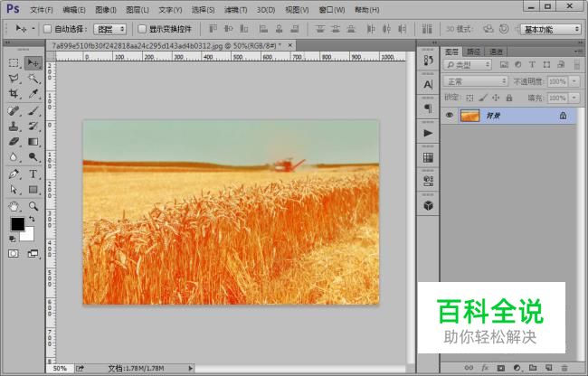This screenshot has width=588, height=376.
Task: Select the Lasso tool
Action: point(14,79)
